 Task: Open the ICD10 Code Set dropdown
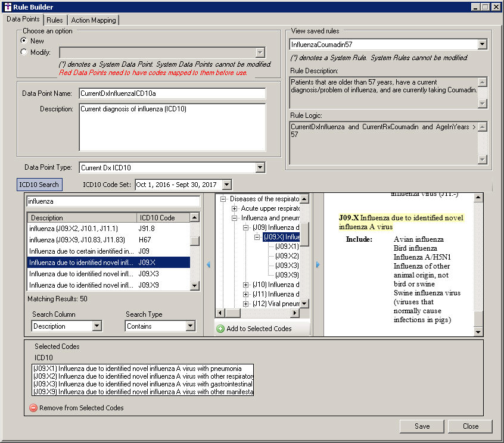(226, 185)
